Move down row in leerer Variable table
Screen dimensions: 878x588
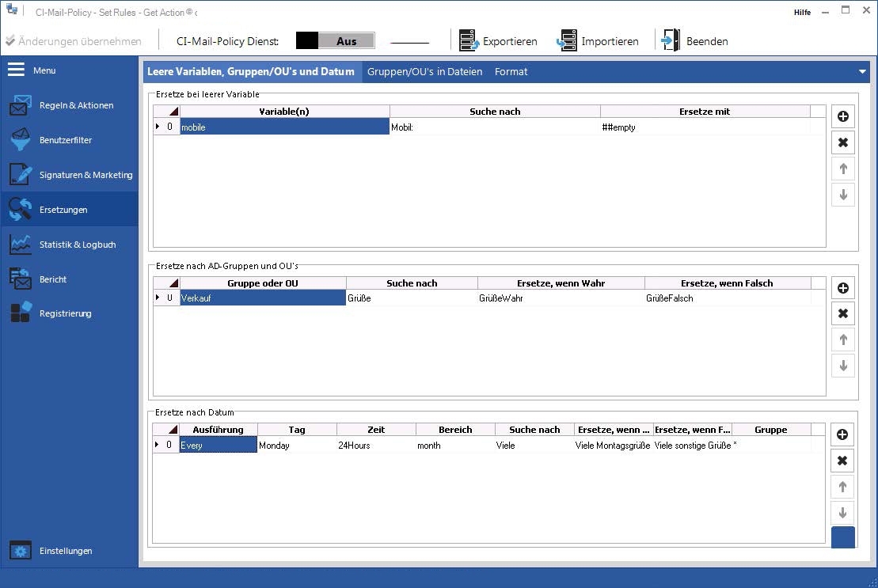point(842,195)
